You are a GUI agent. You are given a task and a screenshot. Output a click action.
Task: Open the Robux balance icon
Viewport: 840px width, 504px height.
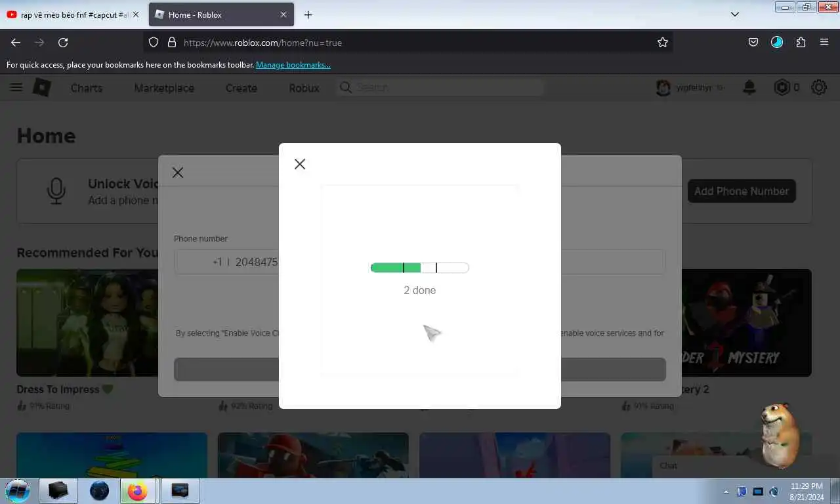782,87
